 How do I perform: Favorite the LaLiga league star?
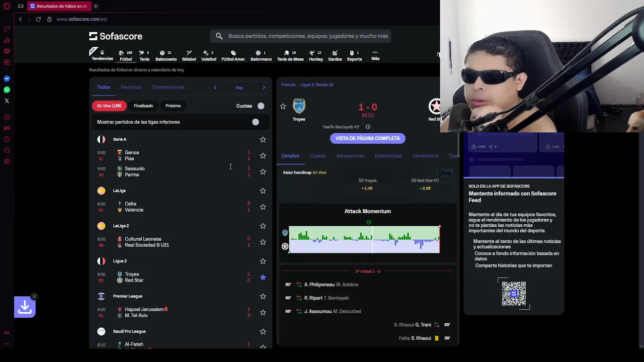coord(263,191)
